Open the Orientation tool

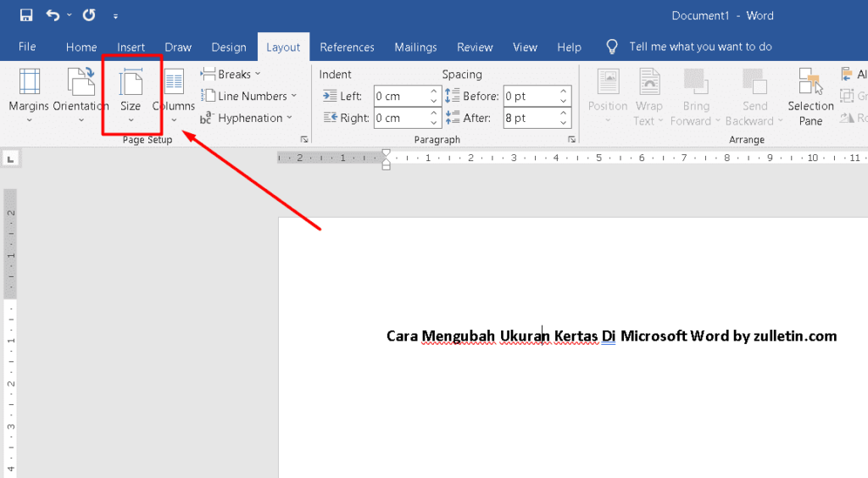81,93
